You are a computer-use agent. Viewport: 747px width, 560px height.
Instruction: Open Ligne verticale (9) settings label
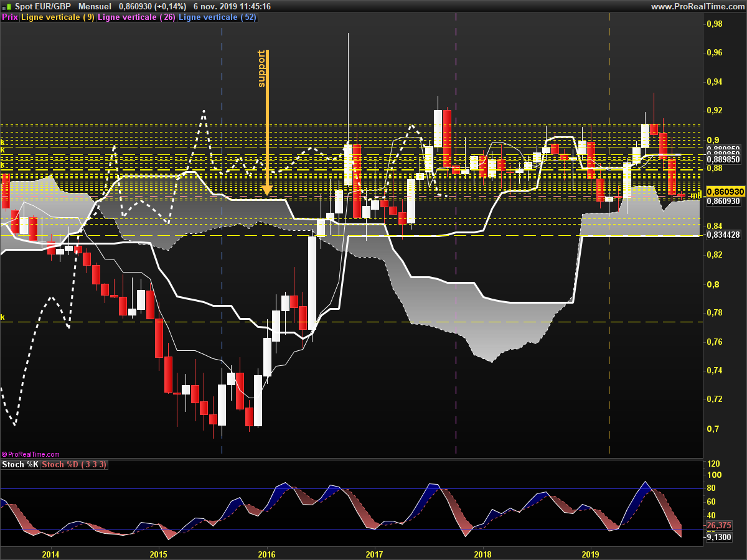click(58, 17)
